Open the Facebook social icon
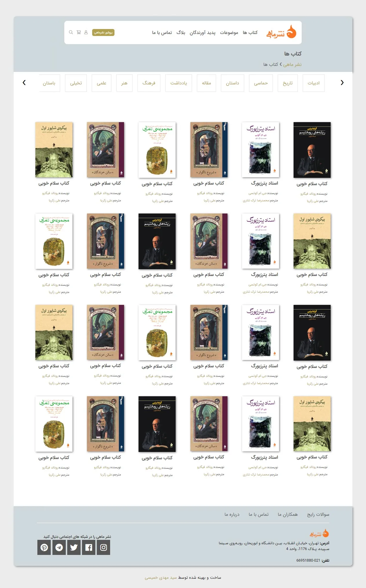The width and height of the screenshot is (366, 588). point(89,547)
